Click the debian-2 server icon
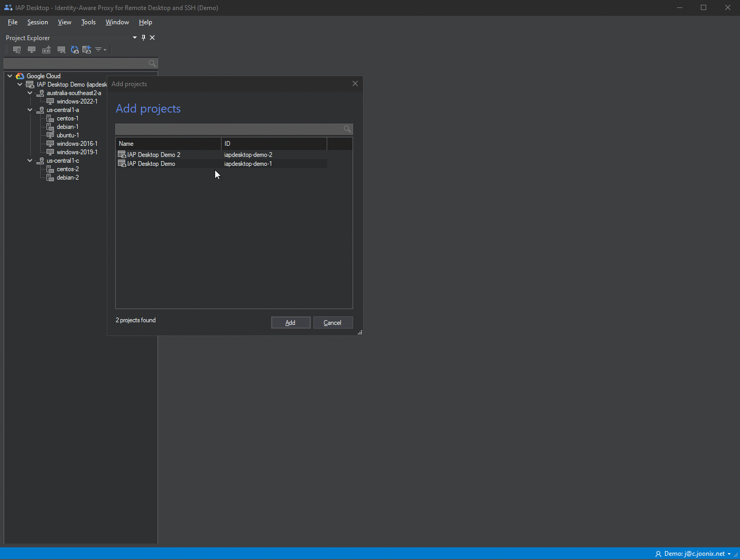 [x=50, y=178]
